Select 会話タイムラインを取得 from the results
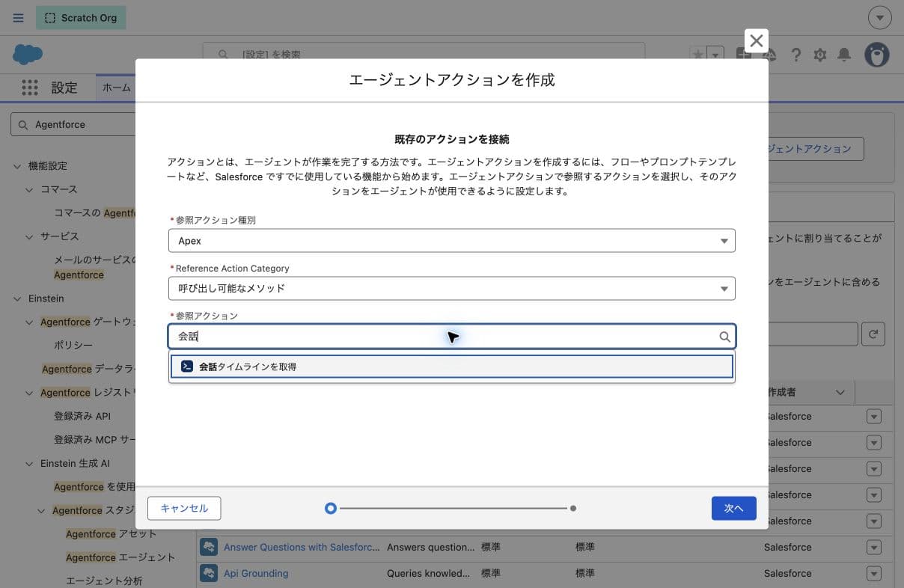This screenshot has width=904, height=588. 452,367
